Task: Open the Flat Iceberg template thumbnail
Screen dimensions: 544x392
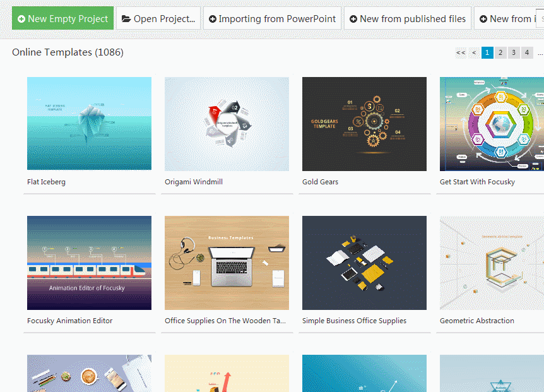Action: coord(89,124)
